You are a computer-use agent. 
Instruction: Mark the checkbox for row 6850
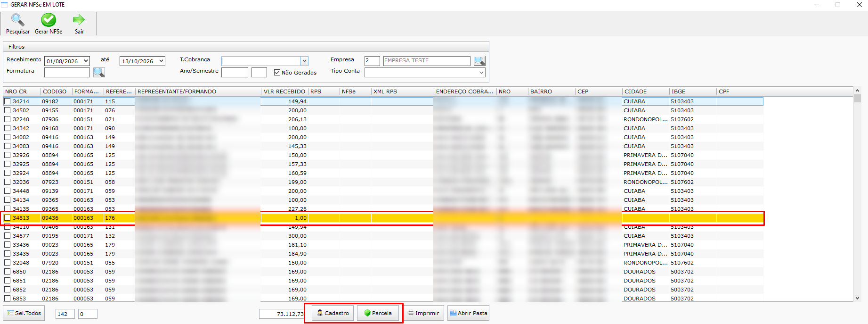click(8, 272)
